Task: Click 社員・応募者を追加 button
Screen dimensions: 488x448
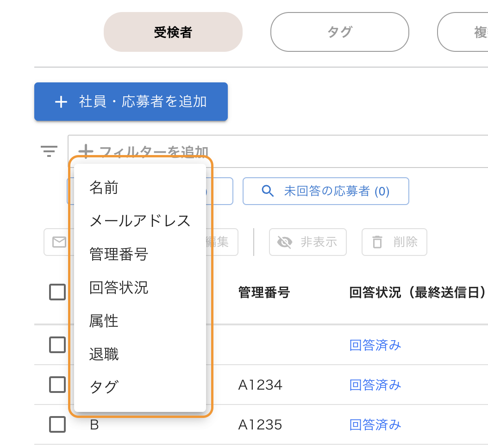Action: (x=131, y=102)
